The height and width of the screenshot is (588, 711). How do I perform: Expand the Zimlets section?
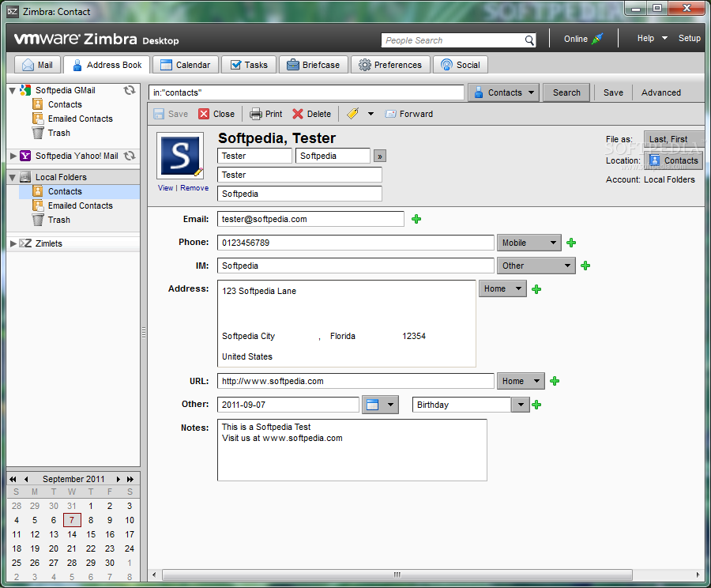point(13,243)
